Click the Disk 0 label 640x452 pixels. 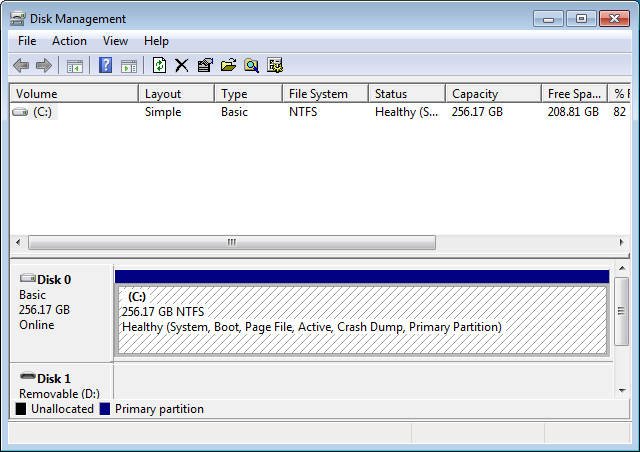[x=54, y=280]
